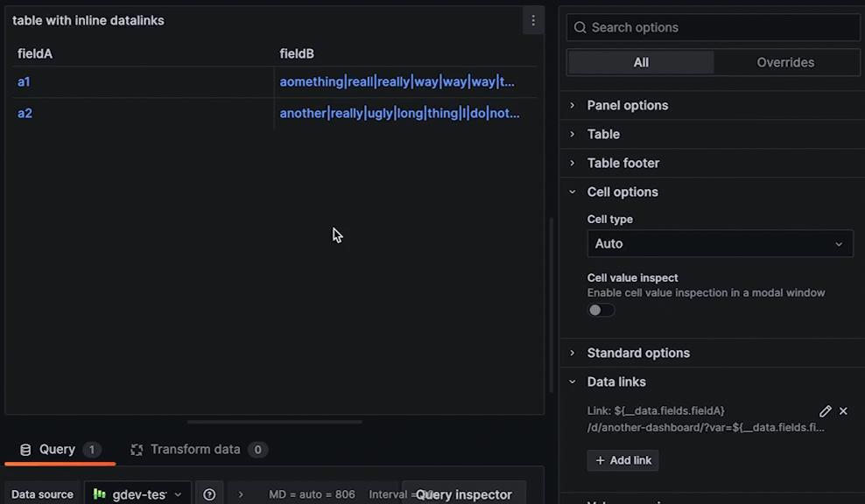Open query help via the question mark icon
Image resolution: width=865 pixels, height=504 pixels.
(209, 493)
